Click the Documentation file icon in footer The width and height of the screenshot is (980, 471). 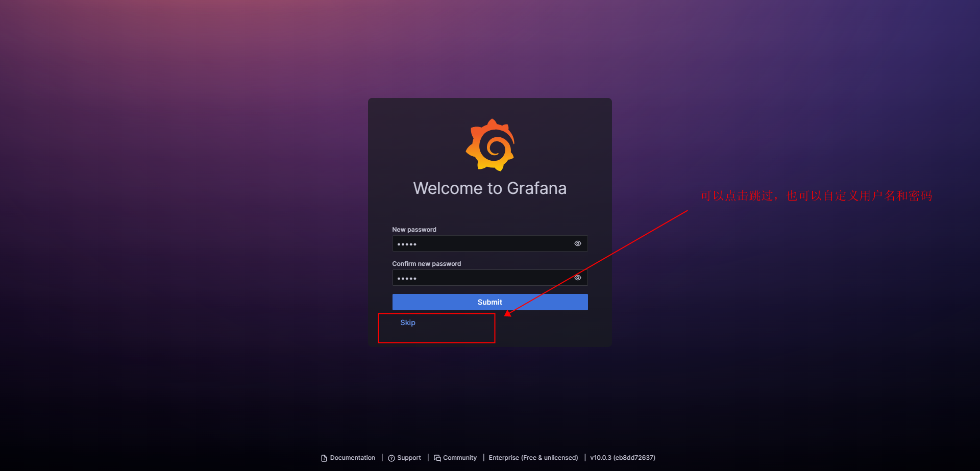(324, 458)
